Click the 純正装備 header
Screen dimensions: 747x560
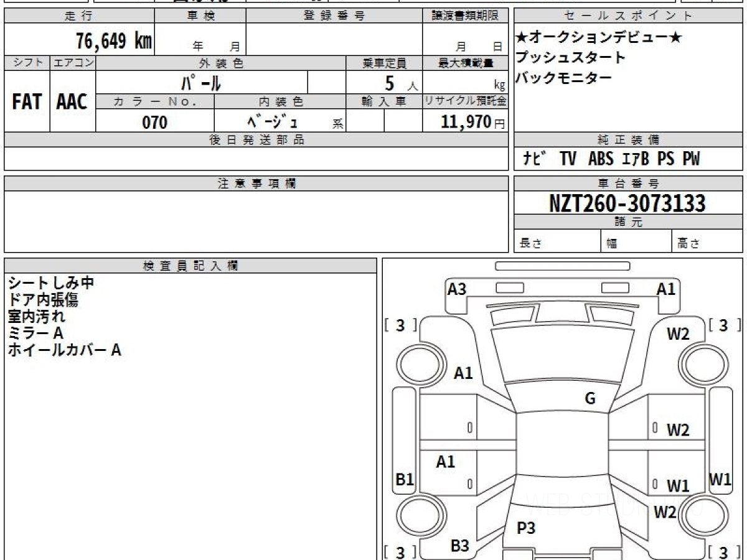pos(628,140)
